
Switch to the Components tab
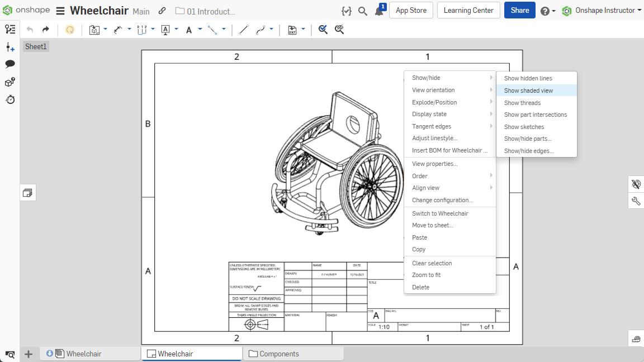click(x=278, y=354)
